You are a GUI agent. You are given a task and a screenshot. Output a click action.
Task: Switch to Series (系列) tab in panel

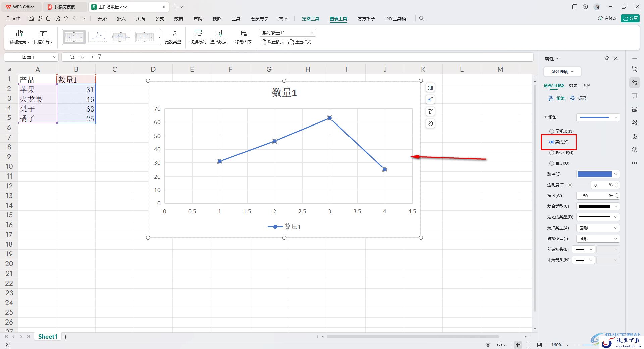point(586,86)
